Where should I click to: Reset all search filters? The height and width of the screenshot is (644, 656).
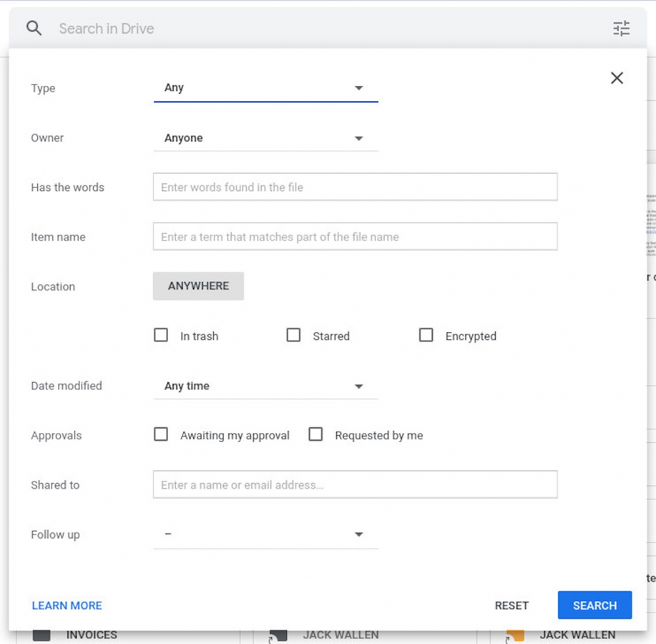tap(511, 605)
